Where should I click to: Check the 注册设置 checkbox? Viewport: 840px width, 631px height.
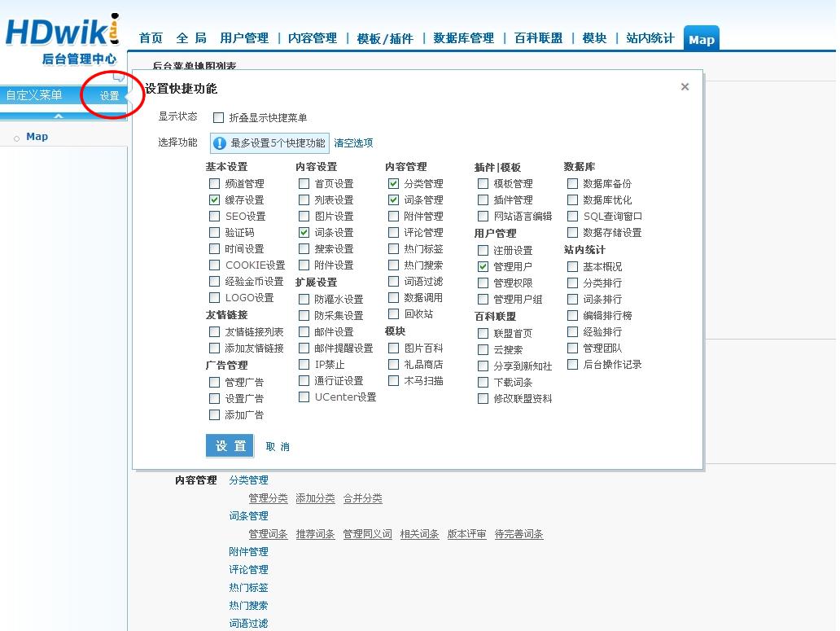pos(483,250)
